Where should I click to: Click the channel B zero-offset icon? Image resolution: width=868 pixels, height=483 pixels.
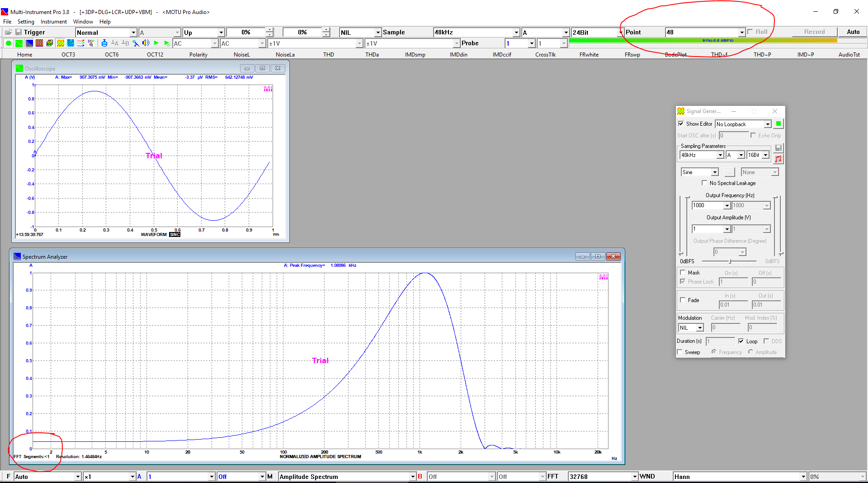point(125,43)
